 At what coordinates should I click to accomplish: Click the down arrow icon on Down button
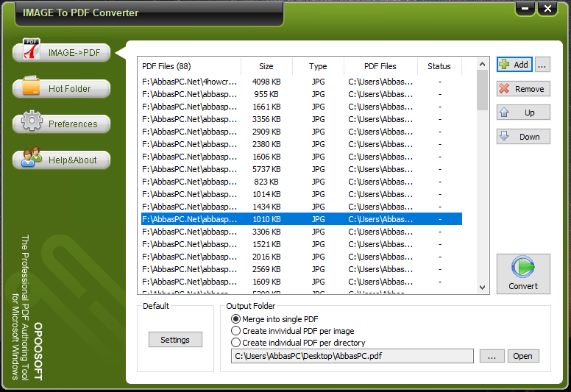[504, 136]
